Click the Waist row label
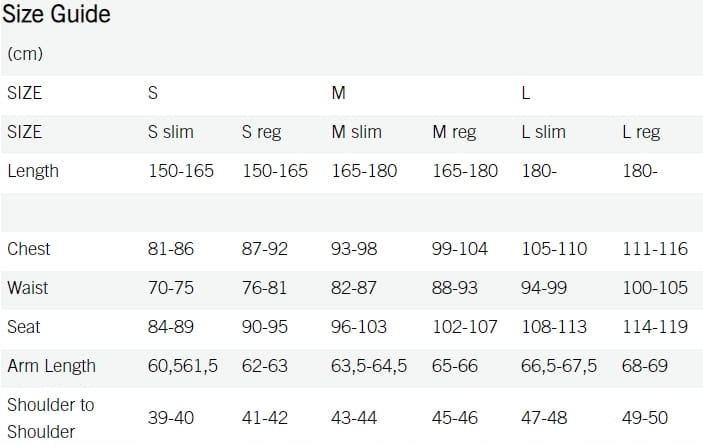Viewport: 703px width, 445px height. pos(28,288)
